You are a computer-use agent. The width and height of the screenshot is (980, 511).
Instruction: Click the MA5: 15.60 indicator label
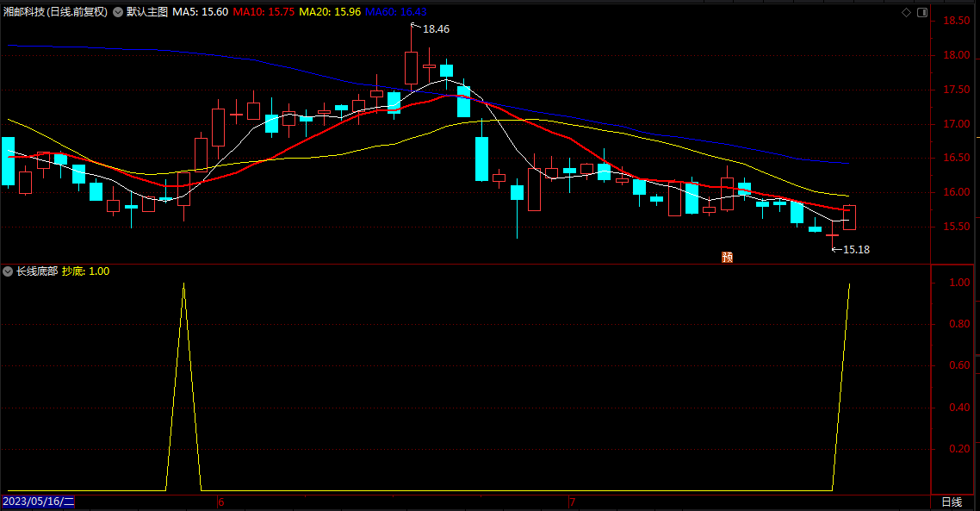(x=200, y=12)
